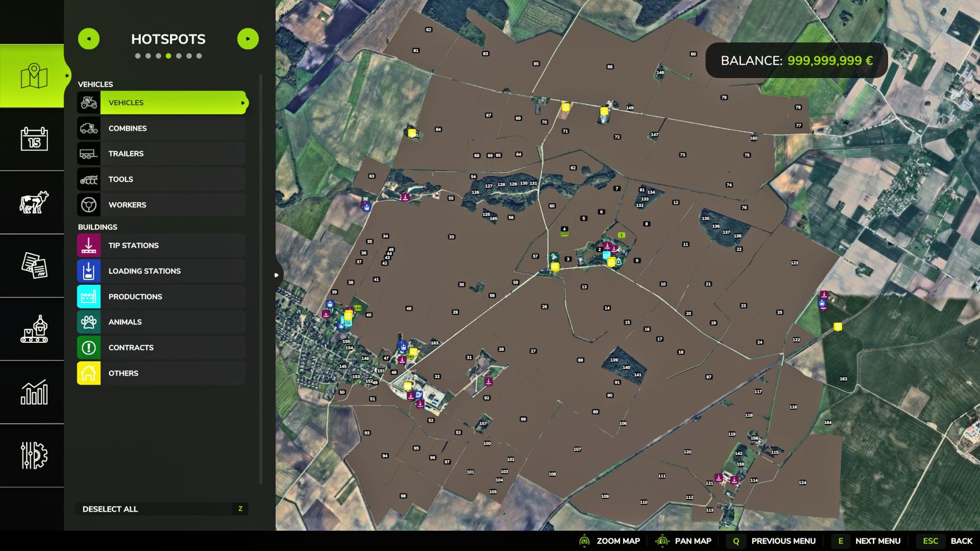The height and width of the screenshot is (551, 980).
Task: Go to previous map page with left arrow
Action: [x=89, y=39]
